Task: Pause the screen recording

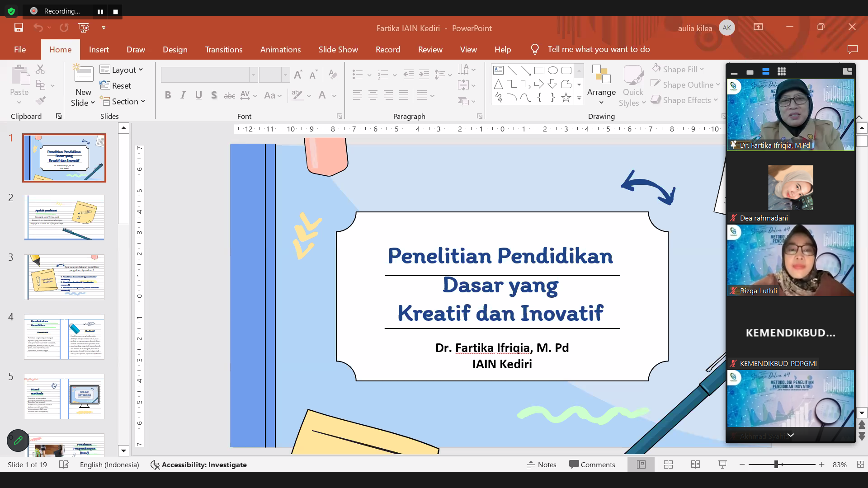Action: point(100,11)
